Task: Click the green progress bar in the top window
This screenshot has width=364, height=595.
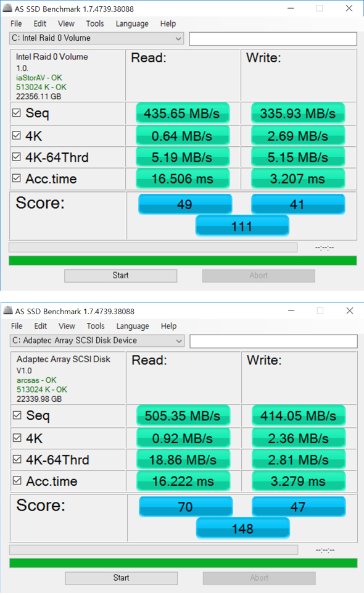Action: (183, 260)
